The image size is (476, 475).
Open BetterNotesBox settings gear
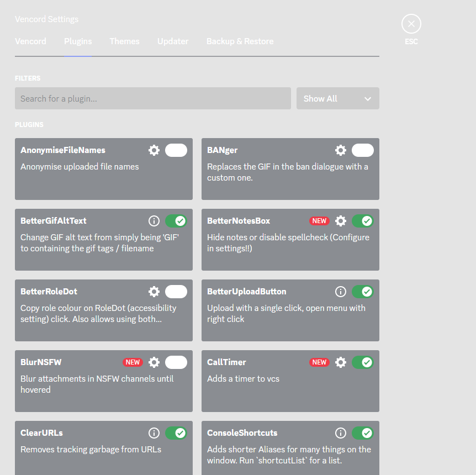(x=341, y=221)
